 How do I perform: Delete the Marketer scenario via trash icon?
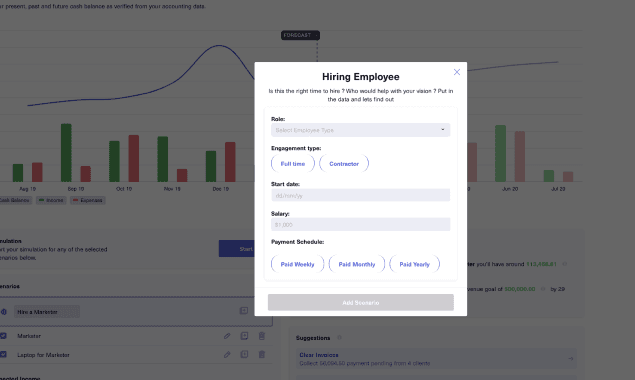coord(262,336)
